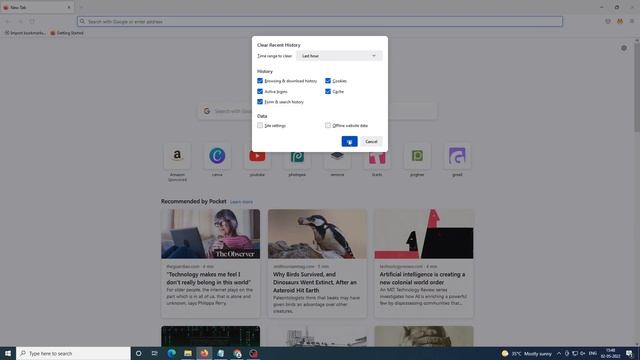
Task: Click the fox extension icon in toolbar
Action: point(620,21)
